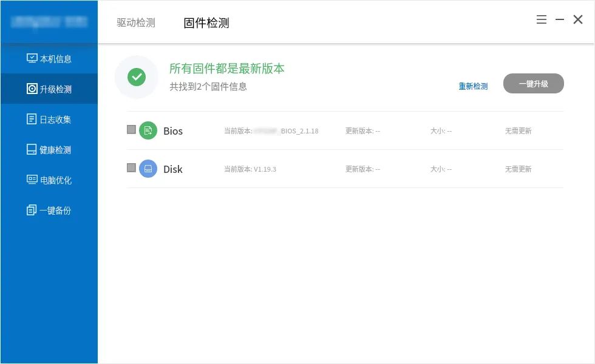595x364 pixels.
Task: Click the green success checkmark badge
Action: (x=137, y=77)
